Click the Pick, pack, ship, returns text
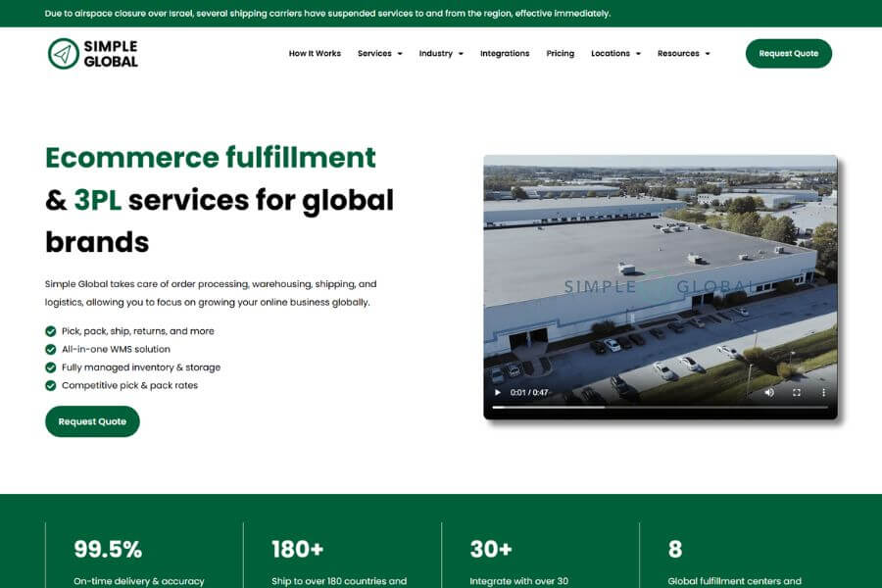 [138, 331]
